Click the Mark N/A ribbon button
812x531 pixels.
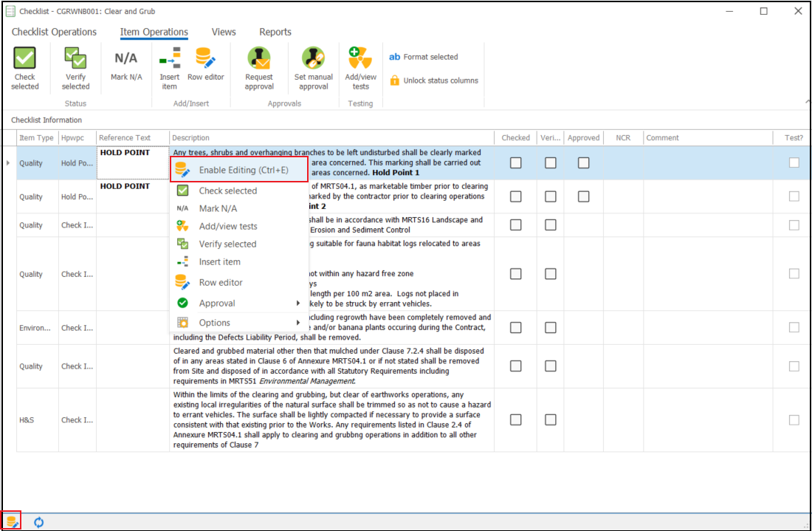(x=125, y=64)
